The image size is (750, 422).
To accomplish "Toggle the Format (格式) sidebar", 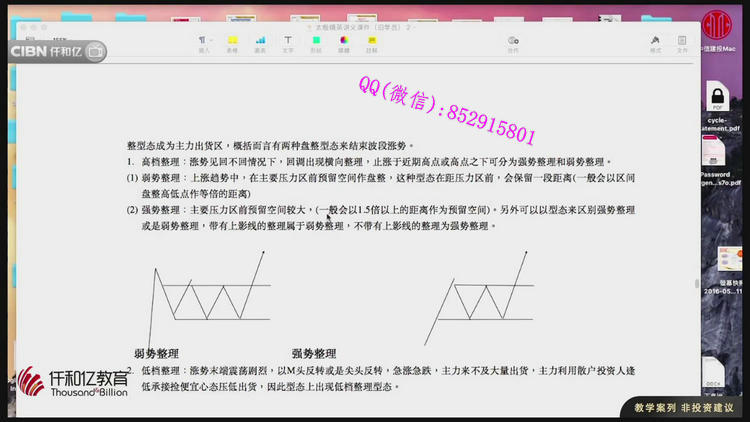I will pos(656,42).
